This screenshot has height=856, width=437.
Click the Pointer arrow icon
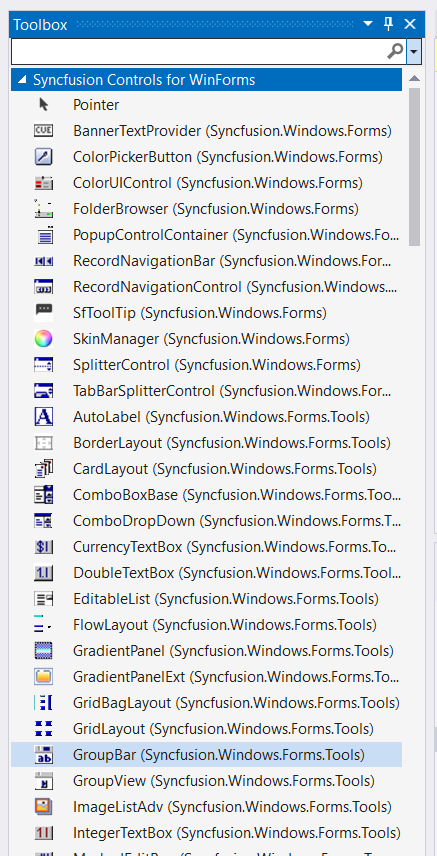[x=44, y=105]
